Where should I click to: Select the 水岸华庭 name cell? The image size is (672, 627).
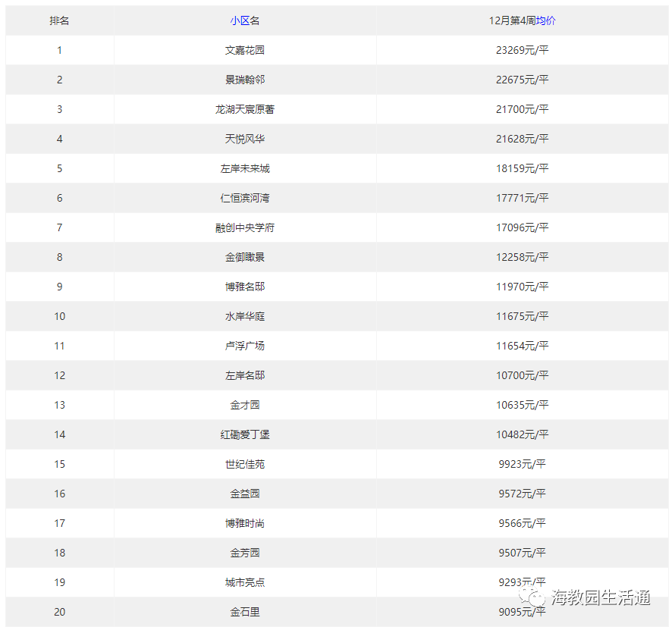[x=245, y=316]
